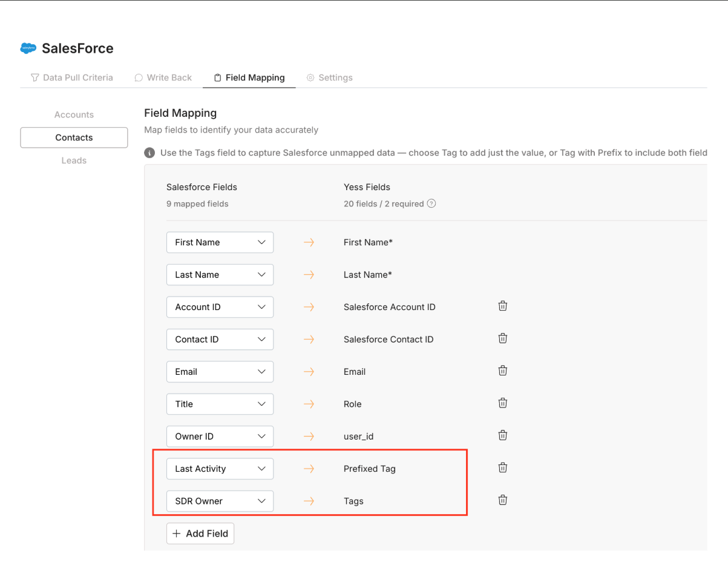The image size is (728, 571).
Task: Expand the Owner ID dropdown
Action: point(220,437)
